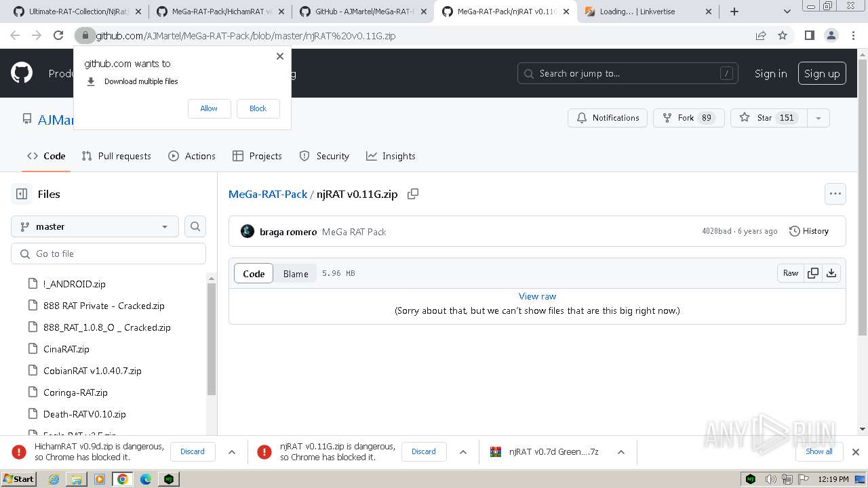Click the Raw button
The width and height of the screenshot is (868, 488).
(791, 273)
